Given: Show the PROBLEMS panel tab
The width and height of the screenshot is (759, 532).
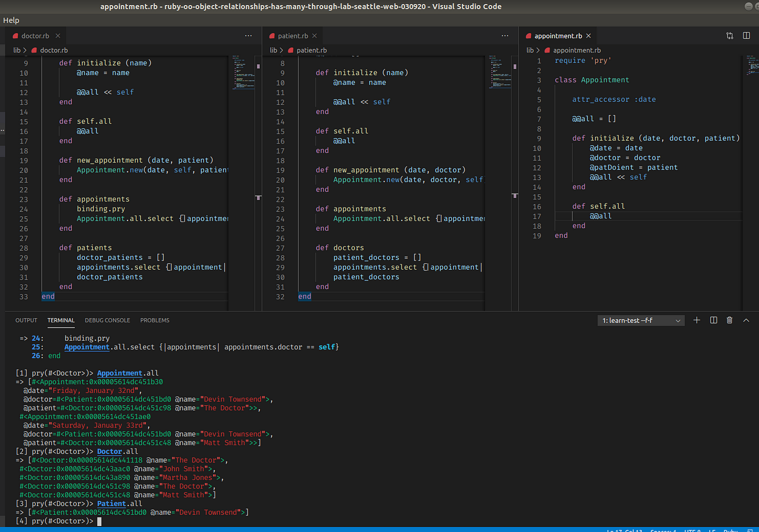Looking at the screenshot, I should point(155,320).
